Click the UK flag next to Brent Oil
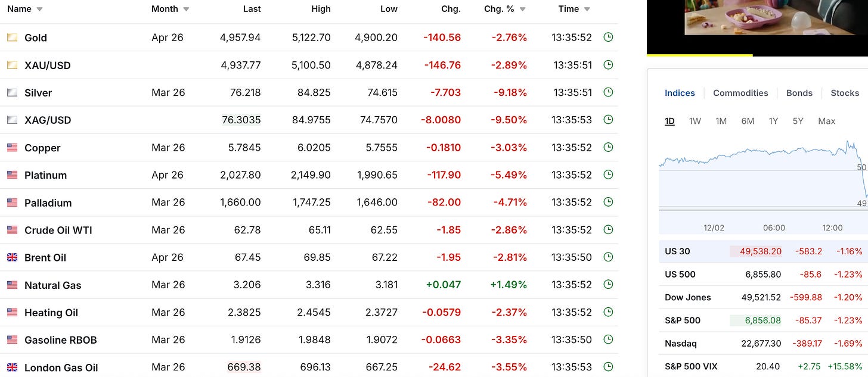The image size is (868, 377). pyautogui.click(x=12, y=257)
